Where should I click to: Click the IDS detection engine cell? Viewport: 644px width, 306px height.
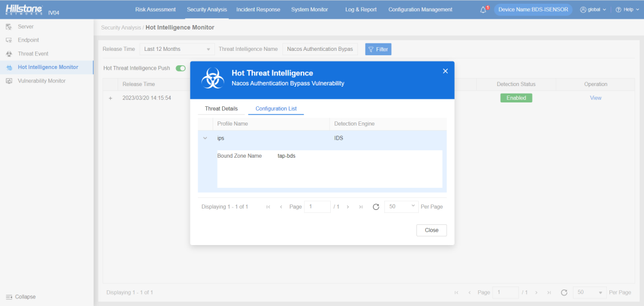pyautogui.click(x=339, y=138)
